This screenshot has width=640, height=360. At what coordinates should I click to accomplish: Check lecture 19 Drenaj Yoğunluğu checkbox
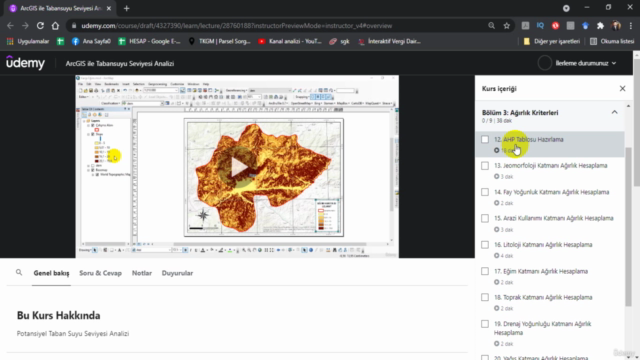point(485,324)
